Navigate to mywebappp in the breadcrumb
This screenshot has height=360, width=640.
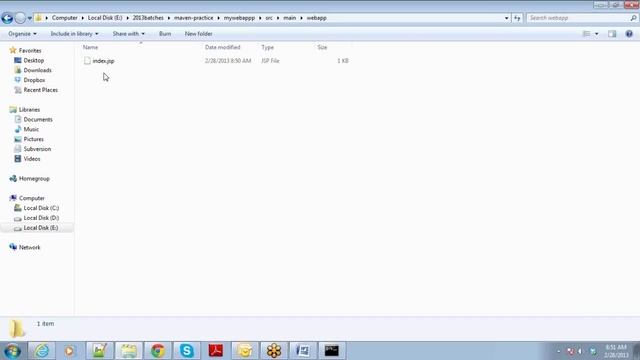(239, 18)
